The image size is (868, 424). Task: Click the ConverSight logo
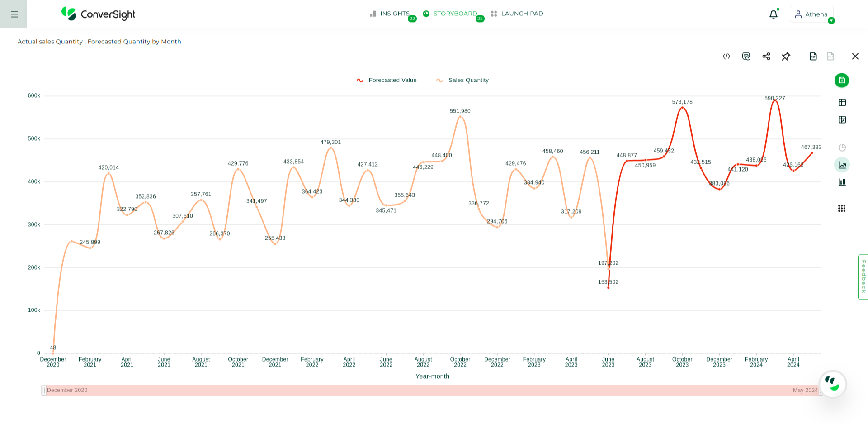pos(98,14)
